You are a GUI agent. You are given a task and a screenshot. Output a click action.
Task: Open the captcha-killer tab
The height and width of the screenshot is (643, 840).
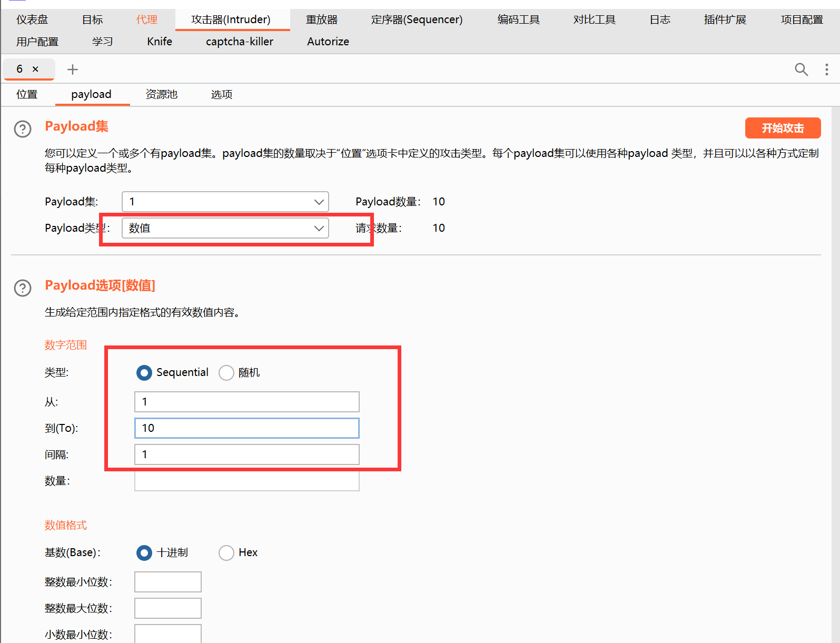240,42
